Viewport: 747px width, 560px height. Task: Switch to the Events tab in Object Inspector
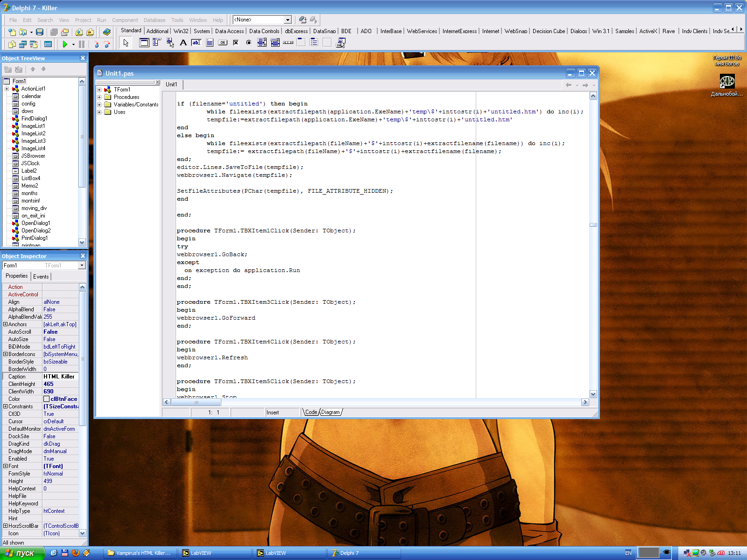tap(41, 277)
